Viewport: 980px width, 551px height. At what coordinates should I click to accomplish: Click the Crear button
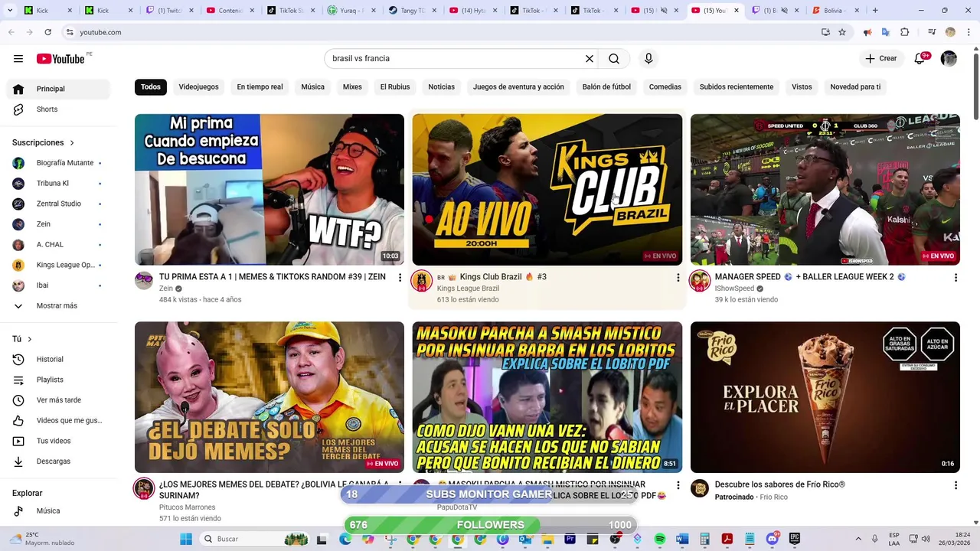point(881,59)
